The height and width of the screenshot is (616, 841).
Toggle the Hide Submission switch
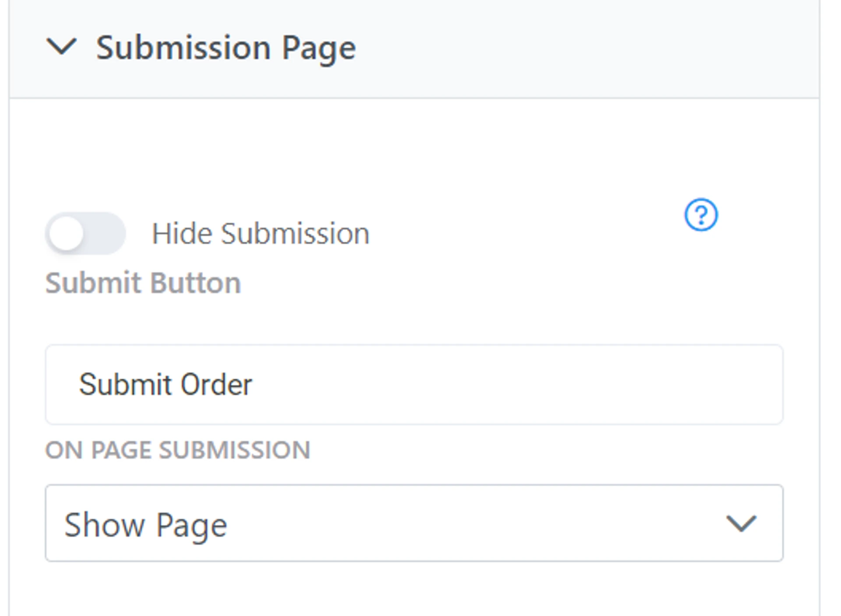click(x=85, y=233)
